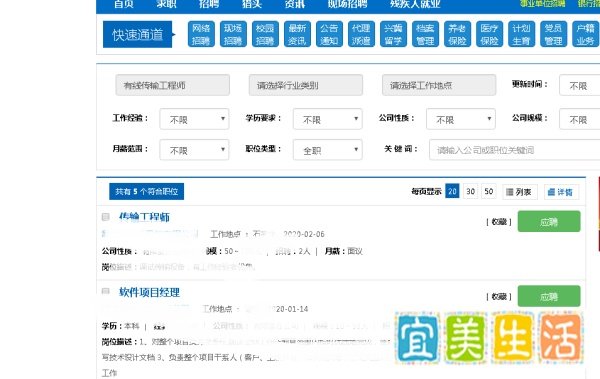
Task: Open the 工作经验 dropdown
Action: point(194,119)
